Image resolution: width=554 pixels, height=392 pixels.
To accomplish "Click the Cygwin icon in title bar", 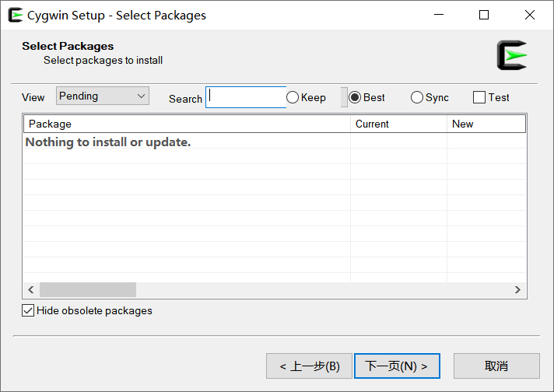I will (x=16, y=16).
